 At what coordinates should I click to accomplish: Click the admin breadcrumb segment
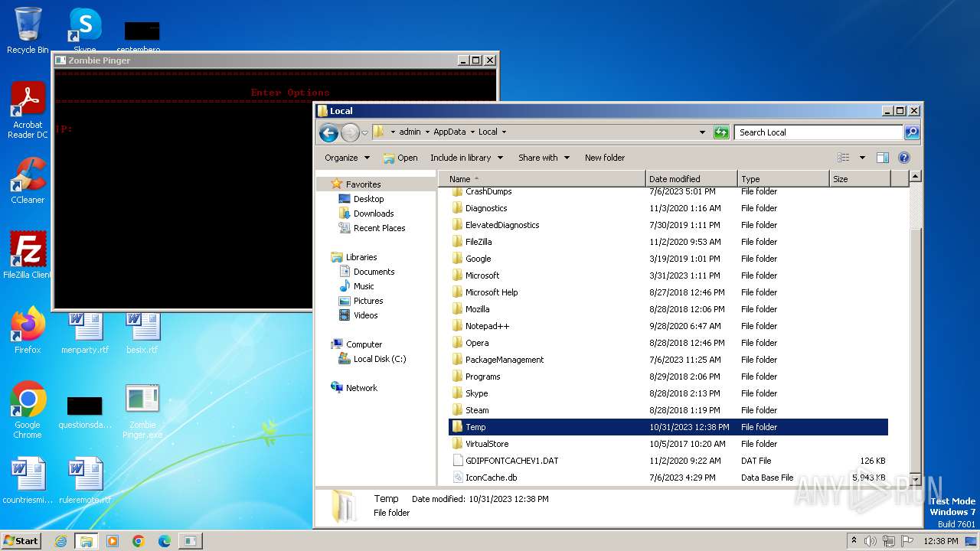[410, 132]
